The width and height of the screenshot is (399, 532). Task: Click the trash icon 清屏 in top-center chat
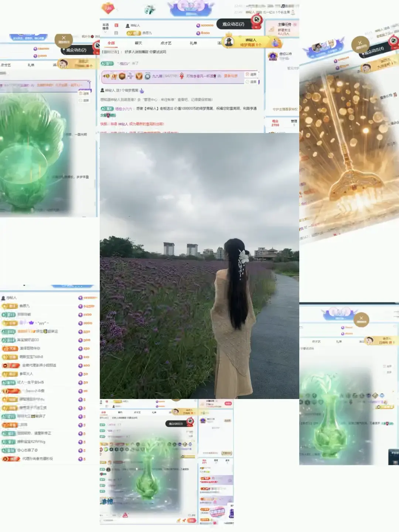click(248, 75)
